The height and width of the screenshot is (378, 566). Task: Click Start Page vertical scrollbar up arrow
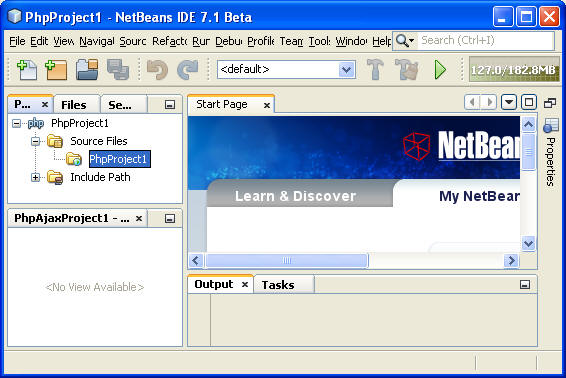tap(528, 125)
